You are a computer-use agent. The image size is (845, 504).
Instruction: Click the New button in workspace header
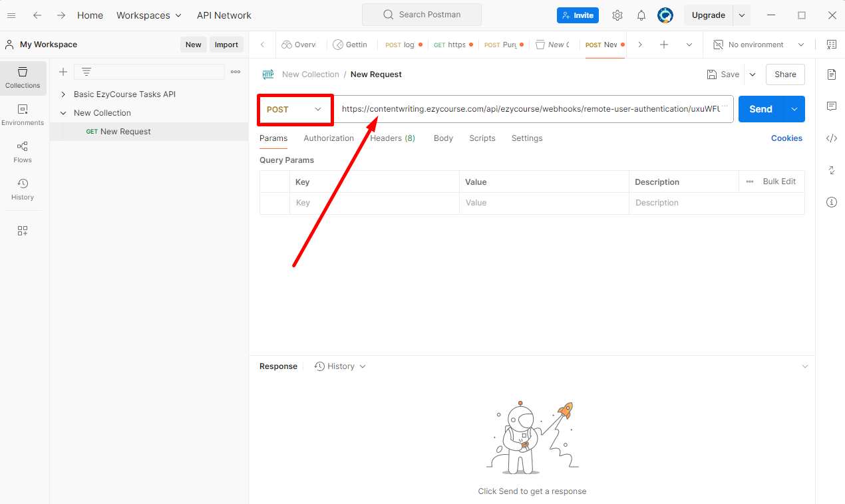coord(194,45)
